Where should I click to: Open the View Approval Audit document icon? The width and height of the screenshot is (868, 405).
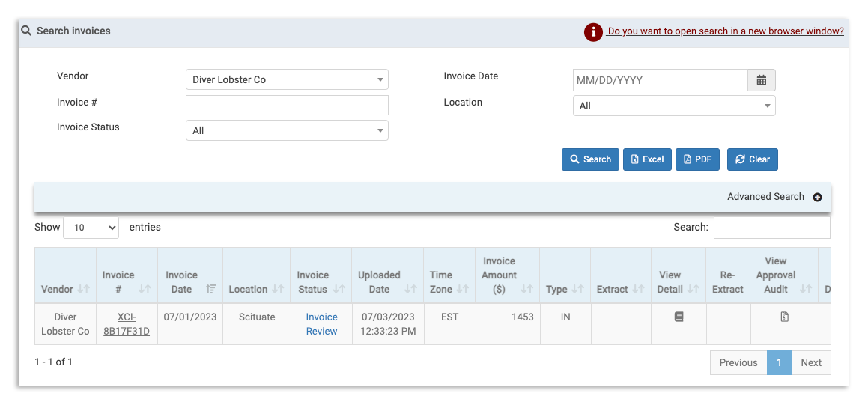(x=784, y=317)
